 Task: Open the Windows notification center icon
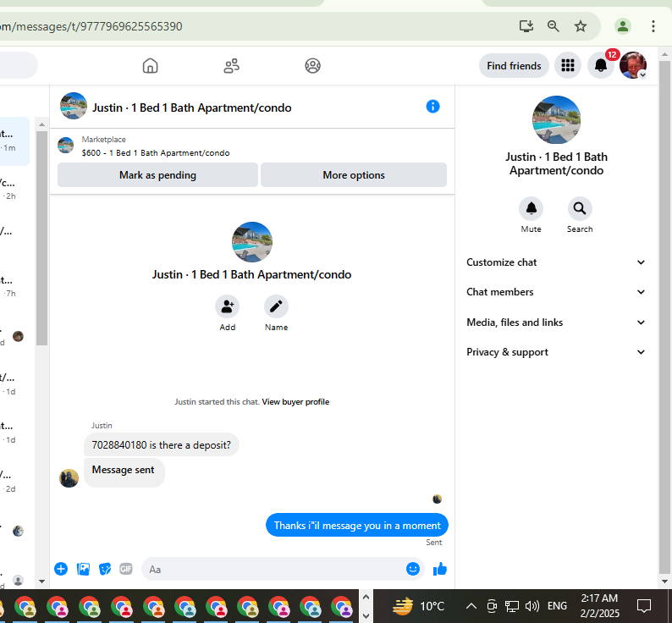(644, 606)
